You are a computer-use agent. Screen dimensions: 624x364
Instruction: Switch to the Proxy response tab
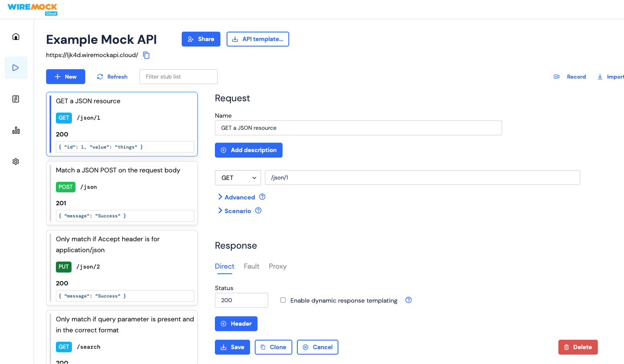click(x=277, y=266)
